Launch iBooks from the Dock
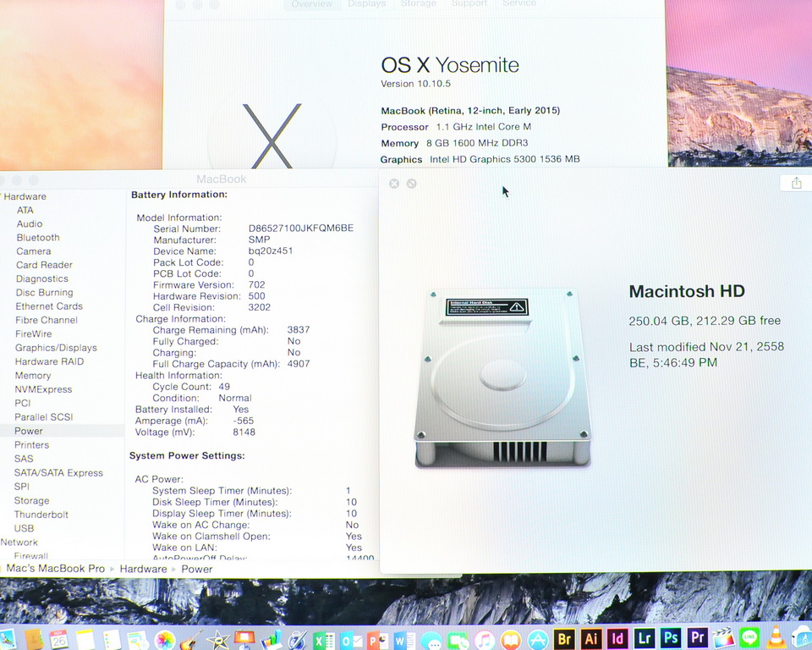Image resolution: width=812 pixels, height=650 pixels. [x=511, y=641]
